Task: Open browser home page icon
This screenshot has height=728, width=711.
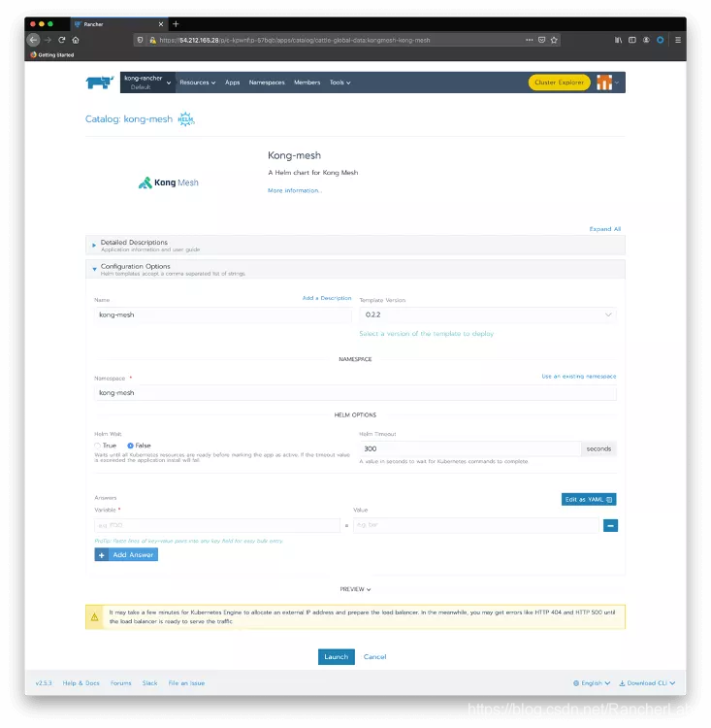Action: (76, 40)
